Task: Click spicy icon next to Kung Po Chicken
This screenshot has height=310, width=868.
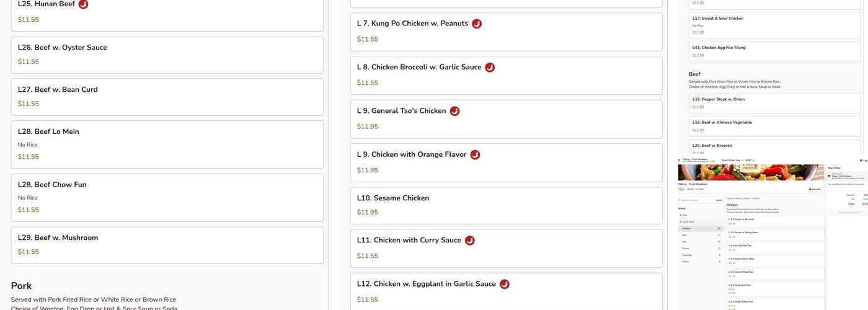Action: click(x=477, y=24)
